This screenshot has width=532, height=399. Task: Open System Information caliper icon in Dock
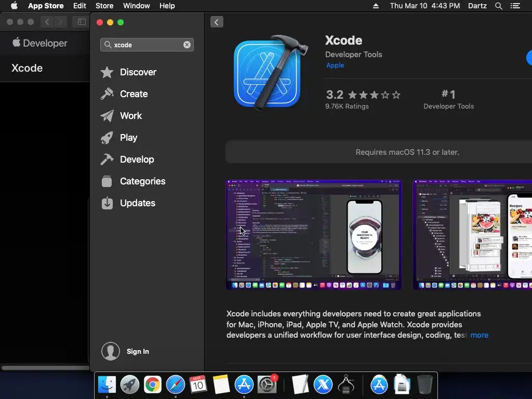pos(346,384)
